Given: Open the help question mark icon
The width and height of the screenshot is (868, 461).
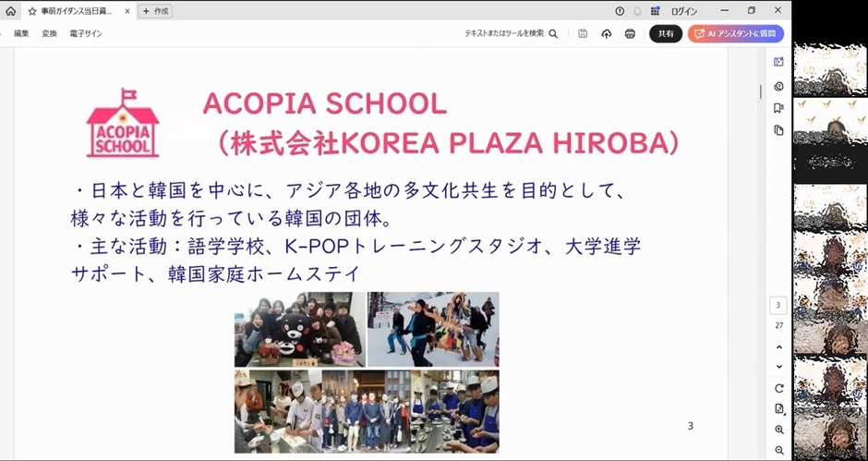Looking at the screenshot, I should pyautogui.click(x=620, y=11).
